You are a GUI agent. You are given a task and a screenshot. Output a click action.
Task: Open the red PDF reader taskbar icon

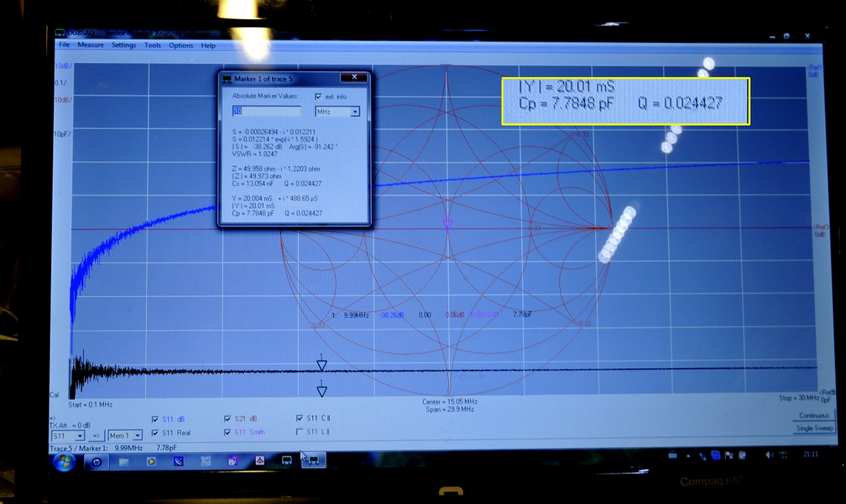(260, 461)
